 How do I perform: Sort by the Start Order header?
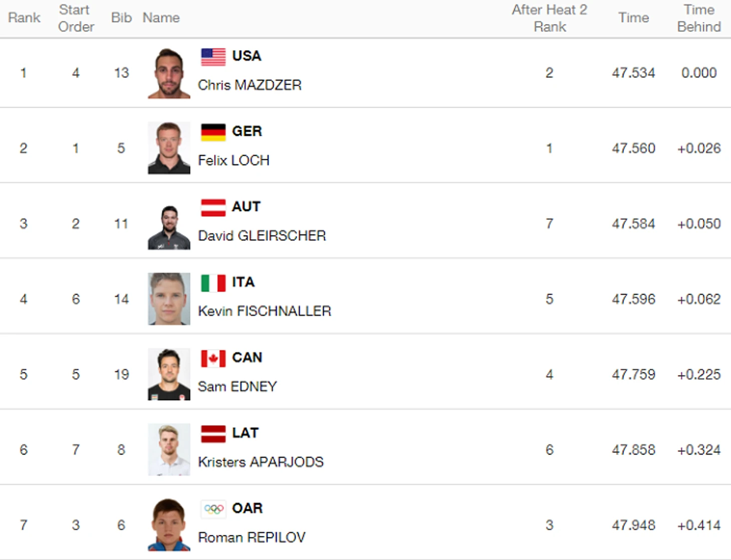(x=76, y=18)
